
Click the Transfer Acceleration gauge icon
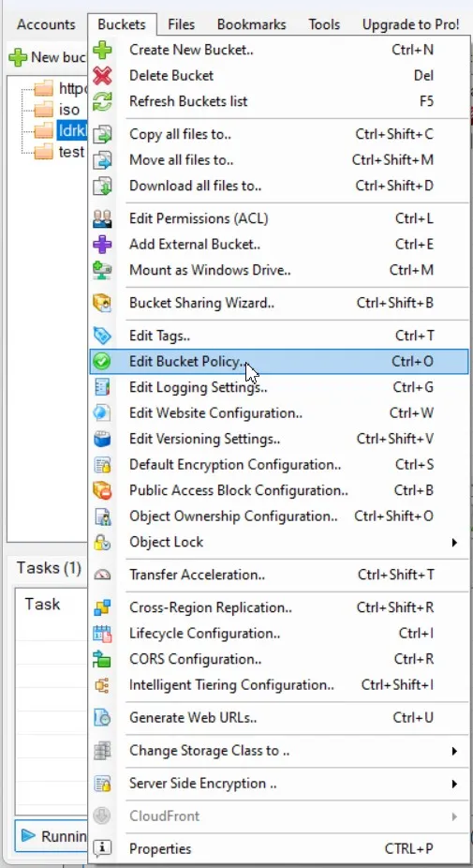pyautogui.click(x=102, y=575)
